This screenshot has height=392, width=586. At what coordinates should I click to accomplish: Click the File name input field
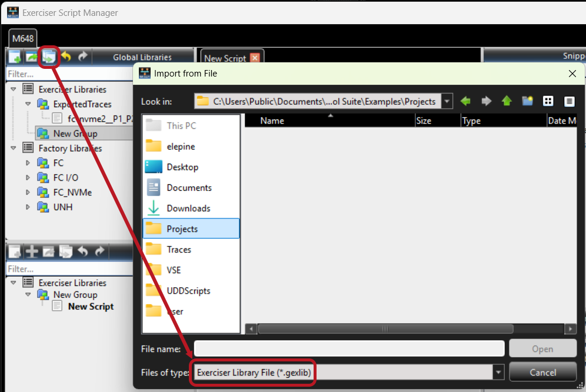coord(349,348)
